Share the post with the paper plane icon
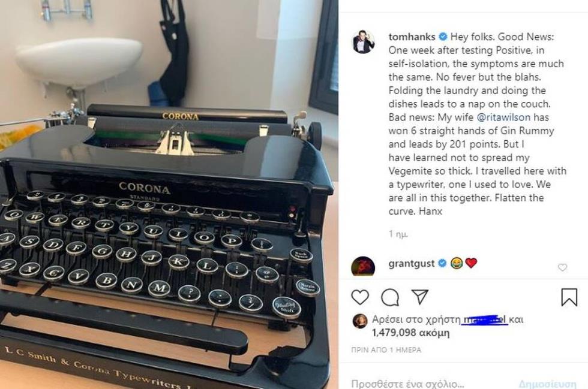 419,297
